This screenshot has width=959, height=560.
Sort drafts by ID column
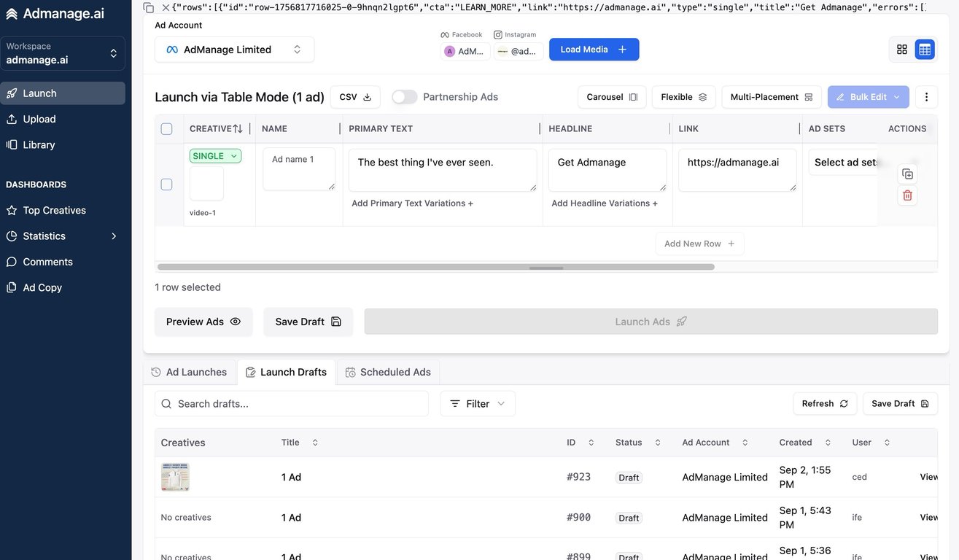click(591, 443)
